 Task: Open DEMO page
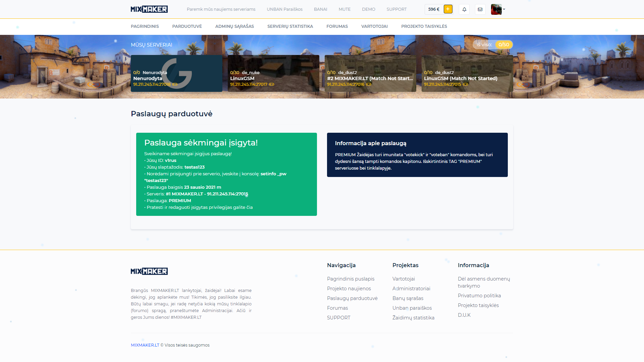[x=369, y=9]
